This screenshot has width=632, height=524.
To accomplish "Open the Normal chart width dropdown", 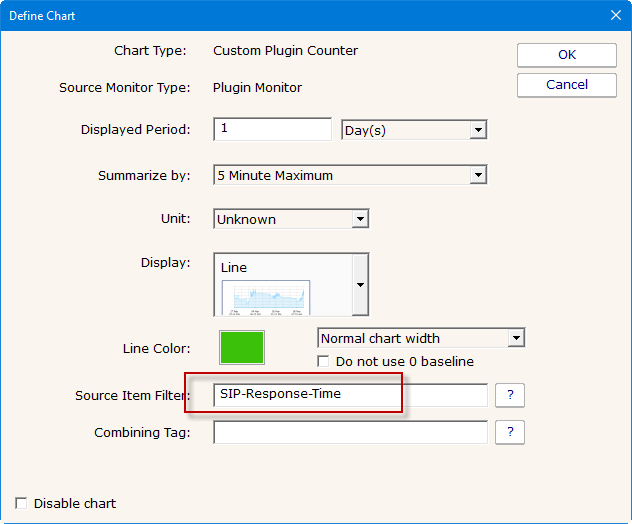I will [x=421, y=338].
